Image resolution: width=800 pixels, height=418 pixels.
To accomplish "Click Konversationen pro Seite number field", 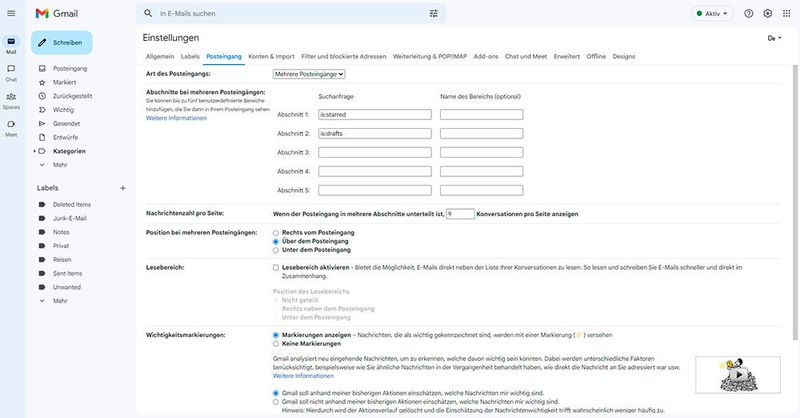I will tap(460, 214).
